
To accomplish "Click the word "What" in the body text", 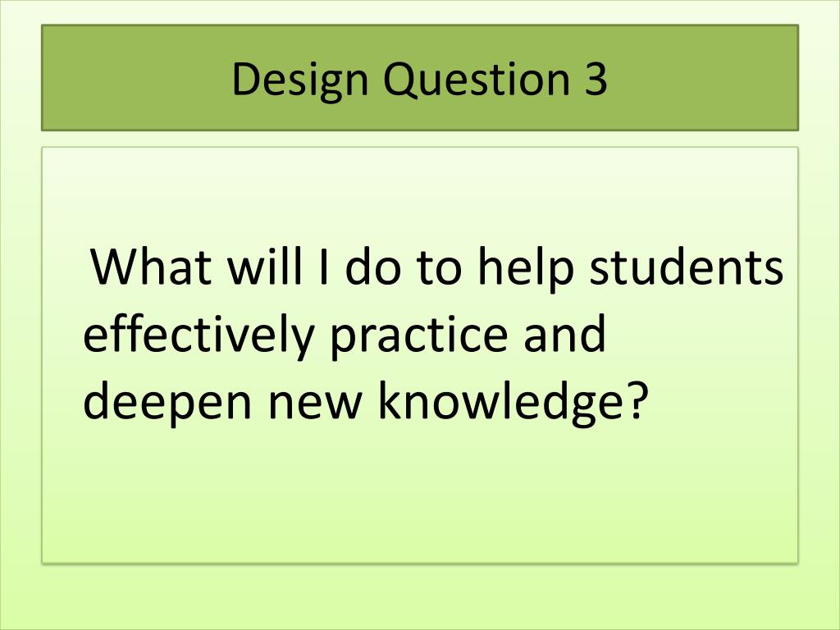I will pos(151,267).
